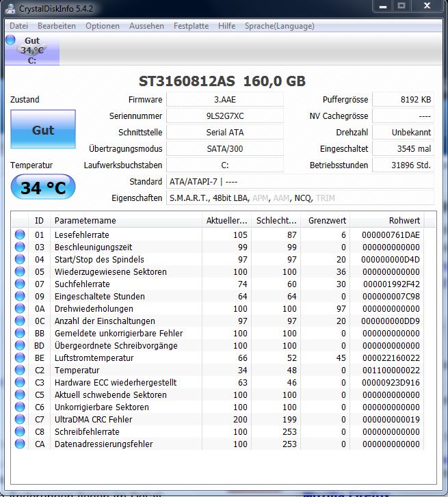Close the CrystalDiskInfo window
The image size is (448, 497).
click(427, 6)
